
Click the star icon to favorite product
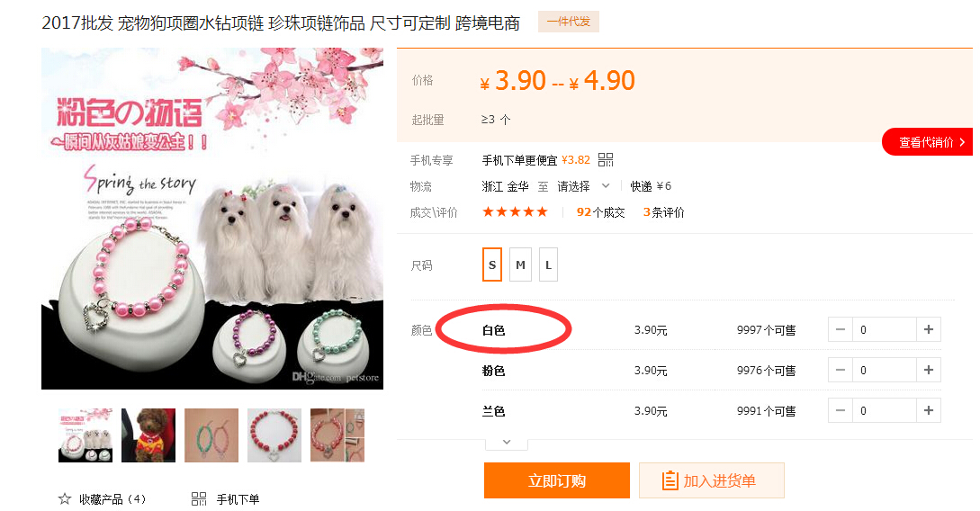tap(65, 498)
